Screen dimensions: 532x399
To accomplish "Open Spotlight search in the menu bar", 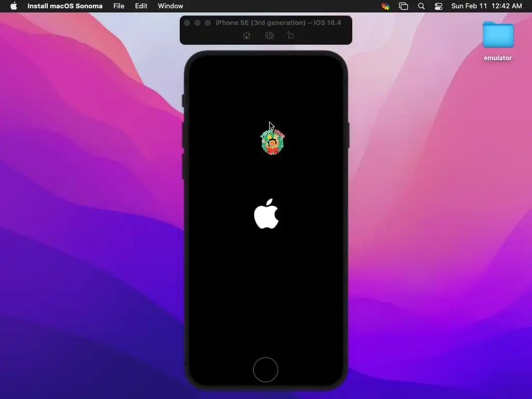I will coord(421,6).
